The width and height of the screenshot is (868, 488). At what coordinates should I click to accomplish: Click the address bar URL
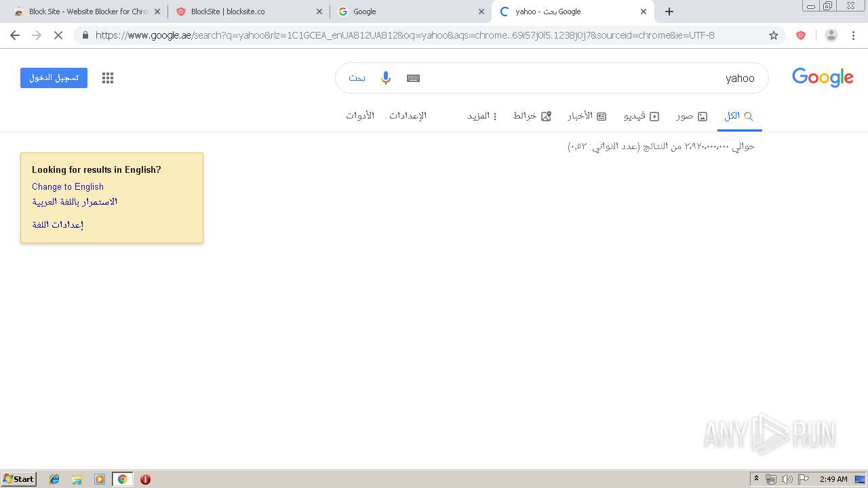(405, 35)
